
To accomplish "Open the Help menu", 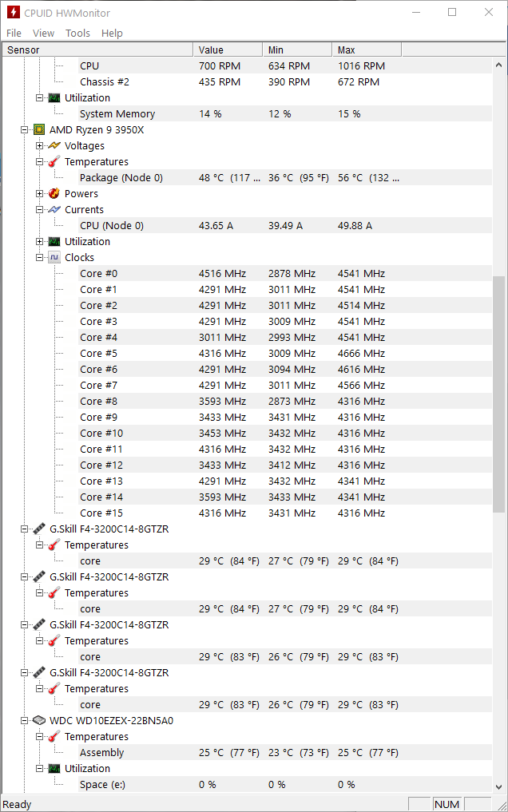I will pyautogui.click(x=112, y=34).
